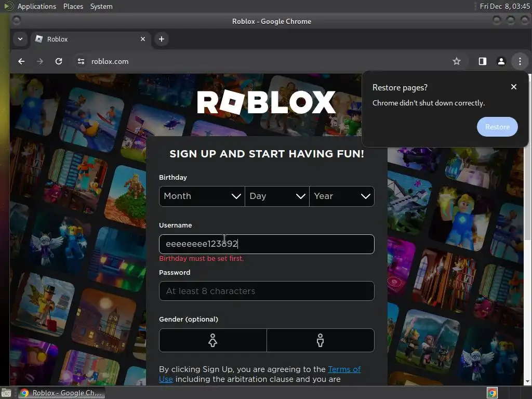The width and height of the screenshot is (532, 399).
Task: Open the Terms of Use link
Action: tap(344, 369)
